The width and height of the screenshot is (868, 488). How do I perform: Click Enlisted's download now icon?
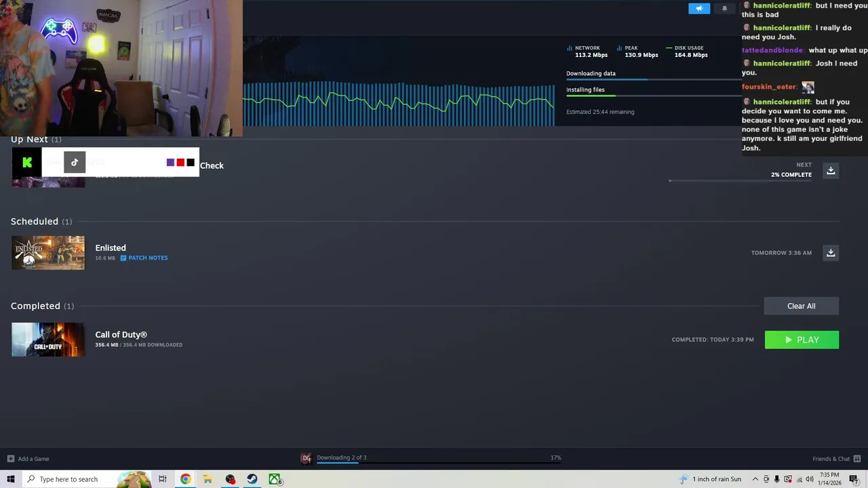tap(831, 252)
